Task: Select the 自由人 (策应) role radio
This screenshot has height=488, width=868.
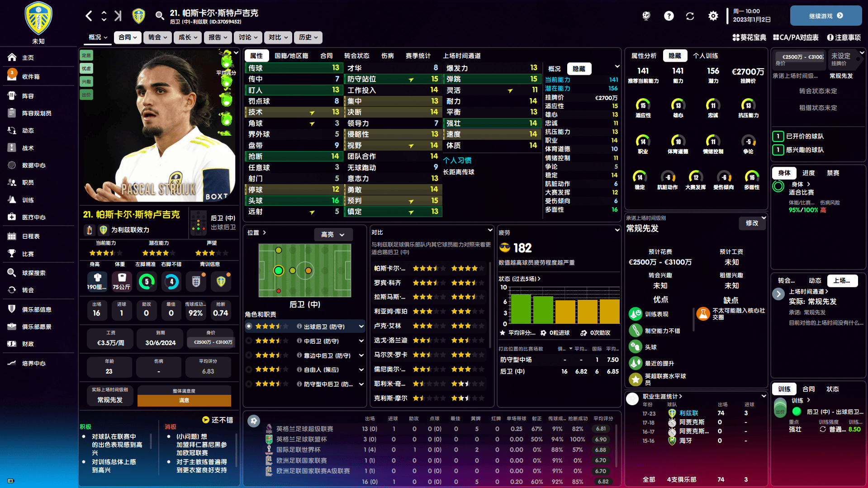Action: click(x=249, y=370)
